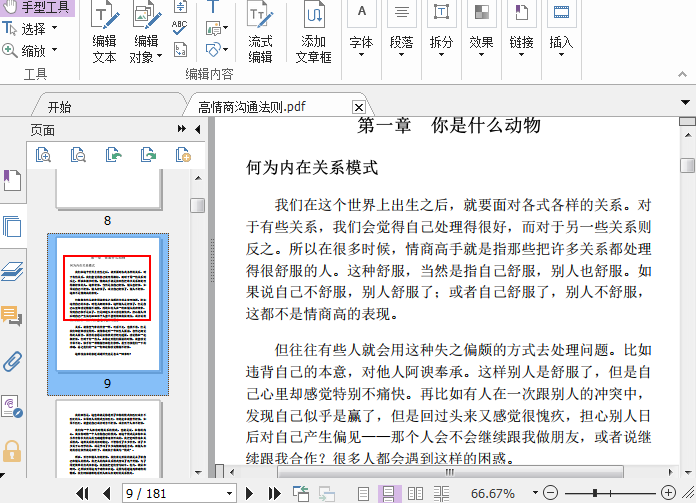Reduce page thumbnails icon
Image resolution: width=696 pixels, height=503 pixels.
(78, 155)
